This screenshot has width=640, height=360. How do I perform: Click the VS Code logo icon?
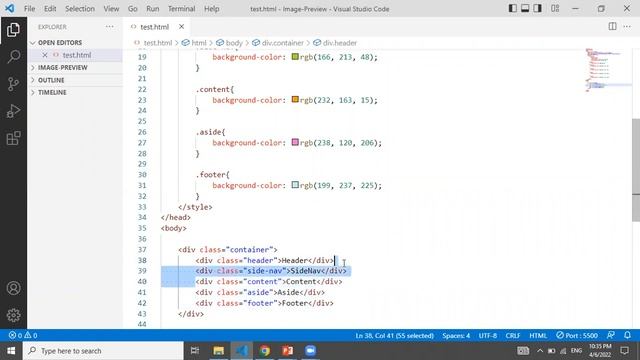(9, 8)
